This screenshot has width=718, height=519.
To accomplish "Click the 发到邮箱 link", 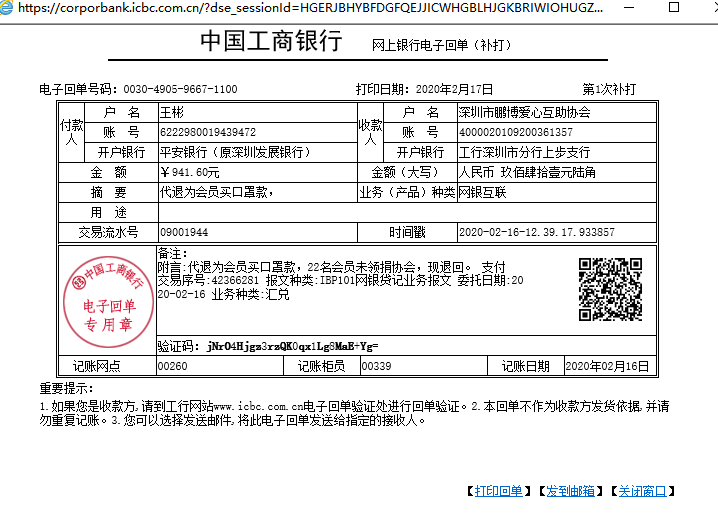I will click(570, 491).
